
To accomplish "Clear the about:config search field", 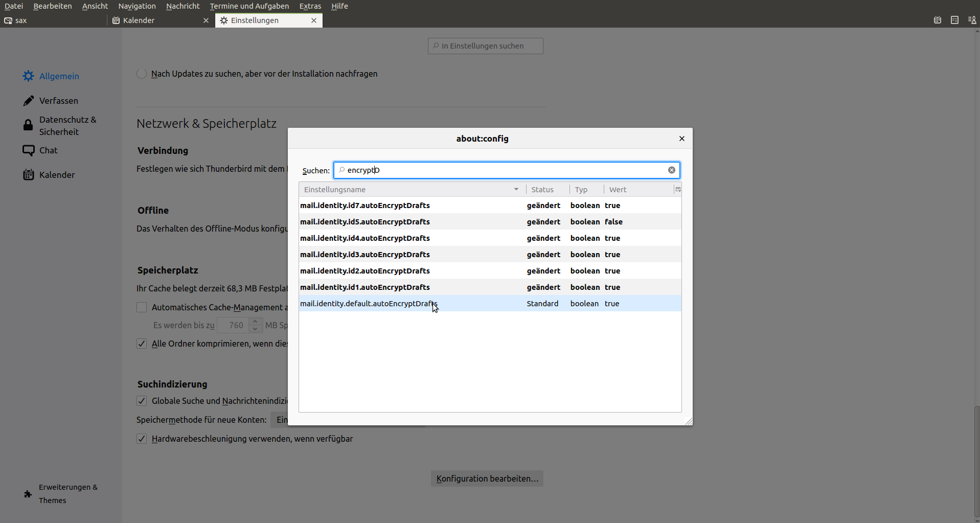I will pos(671,170).
